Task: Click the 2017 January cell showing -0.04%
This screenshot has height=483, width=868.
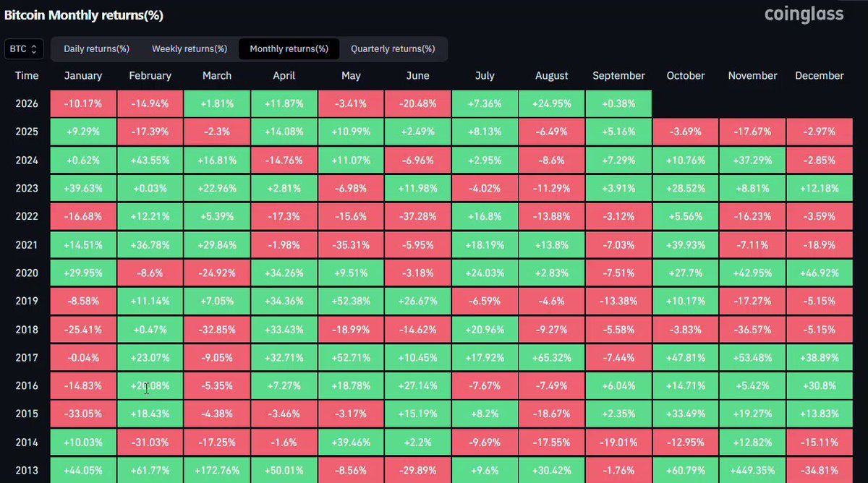Action: pos(83,357)
